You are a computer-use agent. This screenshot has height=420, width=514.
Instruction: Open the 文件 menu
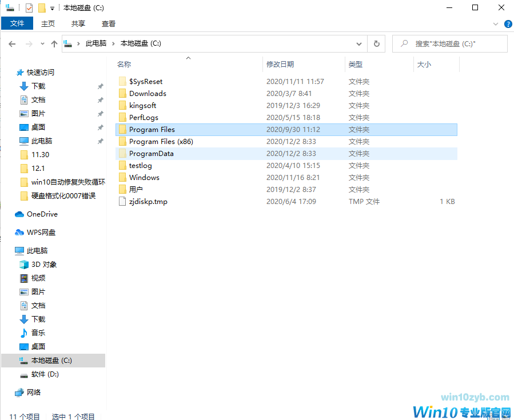pos(17,23)
